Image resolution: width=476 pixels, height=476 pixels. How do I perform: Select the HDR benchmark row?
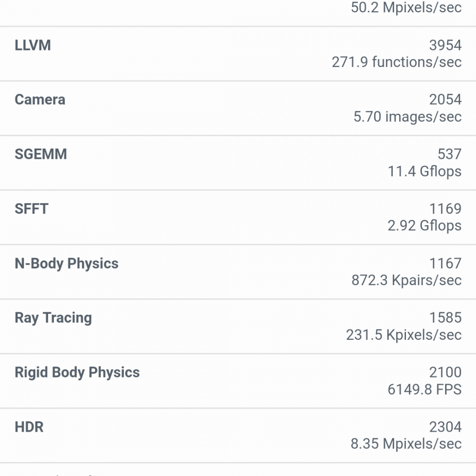coord(238,436)
